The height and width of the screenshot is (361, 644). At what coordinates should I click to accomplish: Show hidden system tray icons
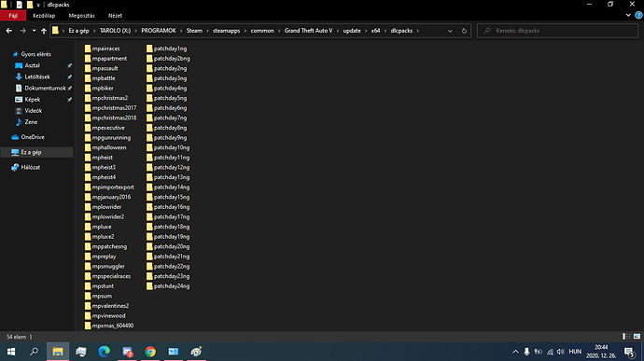pyautogui.click(x=515, y=352)
